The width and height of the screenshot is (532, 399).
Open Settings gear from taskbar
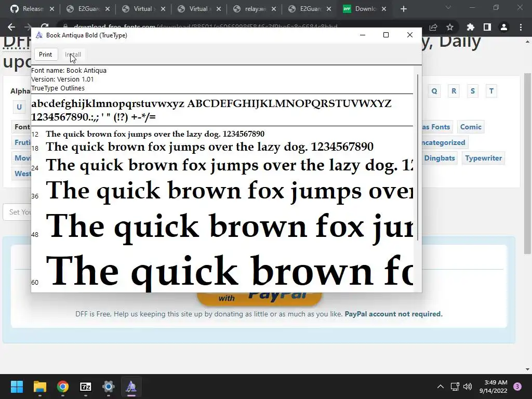pyautogui.click(x=109, y=387)
